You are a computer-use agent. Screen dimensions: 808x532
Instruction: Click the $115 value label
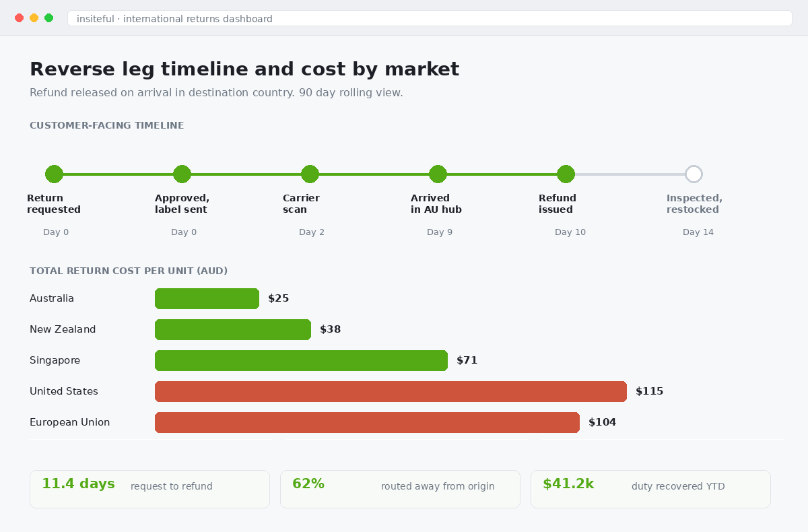650,391
